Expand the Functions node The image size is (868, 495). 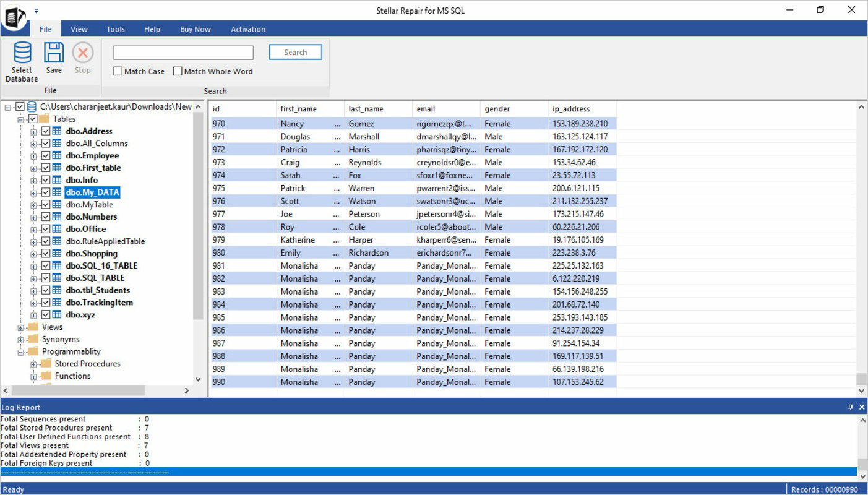[x=33, y=377]
